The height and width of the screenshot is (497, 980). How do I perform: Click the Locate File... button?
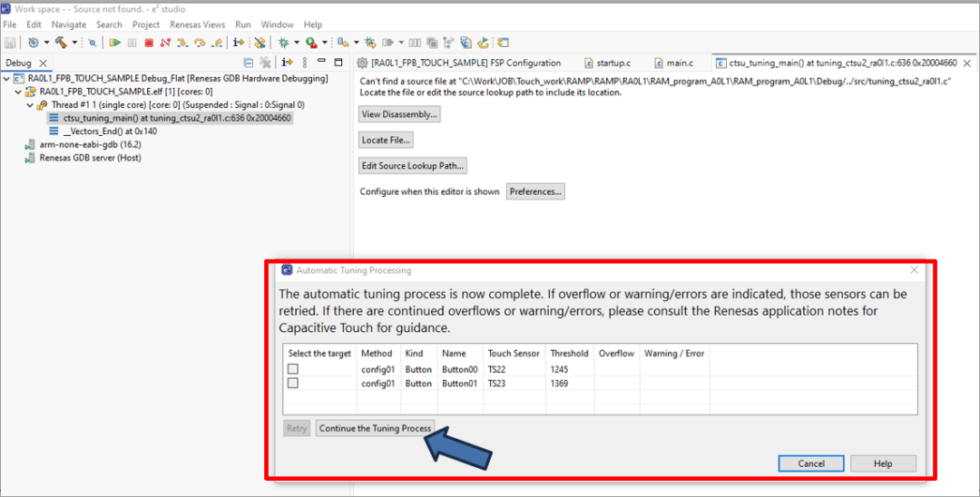[386, 140]
